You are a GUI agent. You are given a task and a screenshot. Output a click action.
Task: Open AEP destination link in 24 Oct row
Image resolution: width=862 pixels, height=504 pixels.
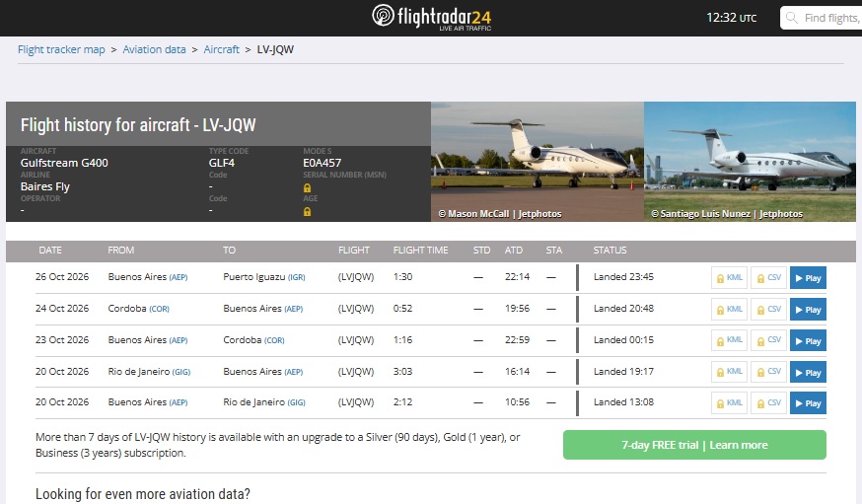tap(294, 309)
